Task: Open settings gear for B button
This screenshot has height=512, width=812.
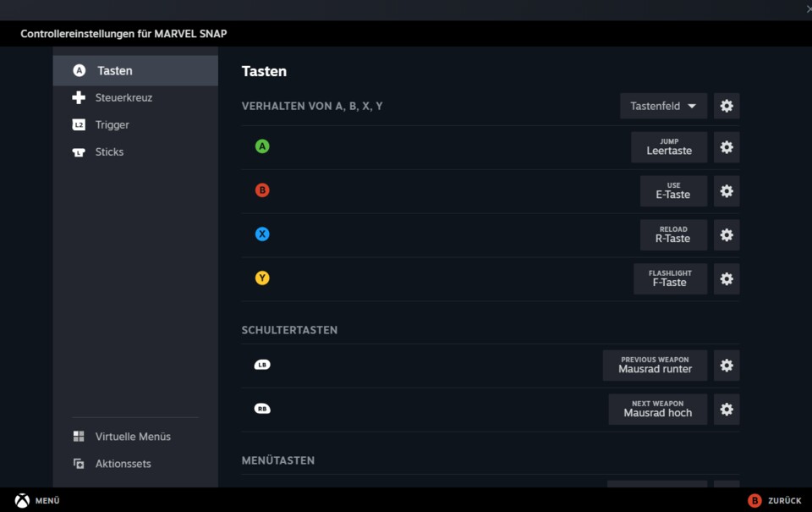Action: [727, 191]
